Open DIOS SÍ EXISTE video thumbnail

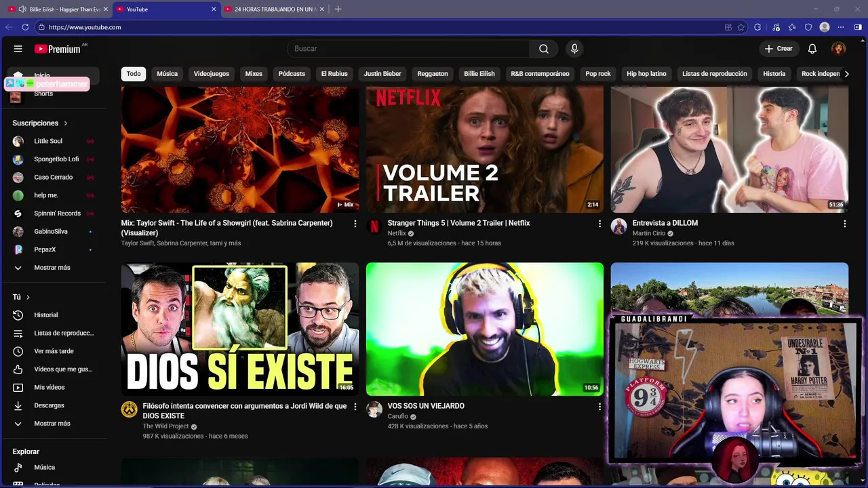click(240, 329)
